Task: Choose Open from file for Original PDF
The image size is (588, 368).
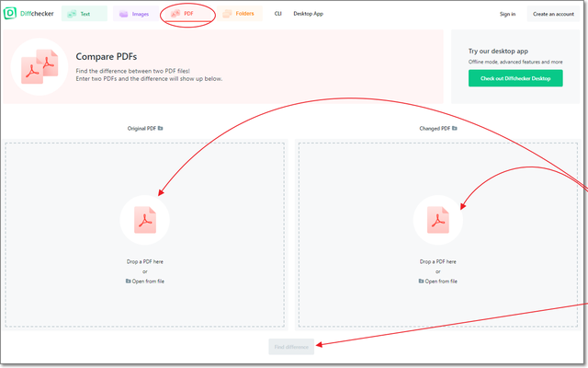Action: tap(145, 281)
